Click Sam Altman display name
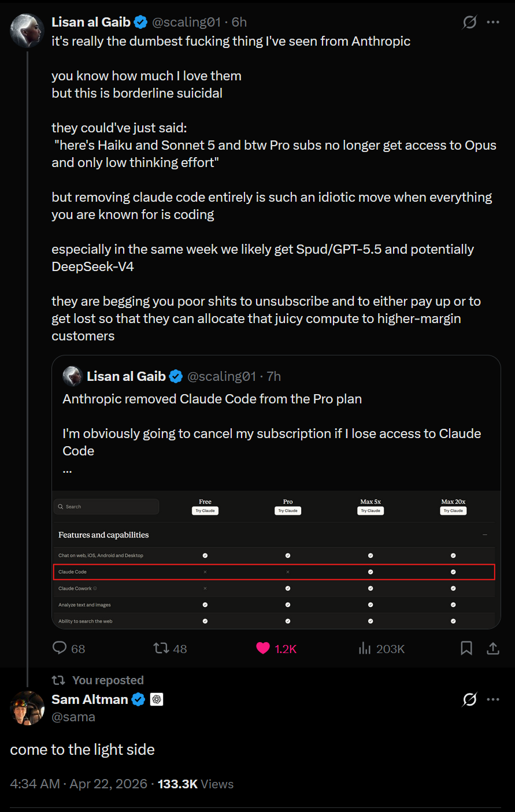Image resolution: width=515 pixels, height=812 pixels. [90, 699]
